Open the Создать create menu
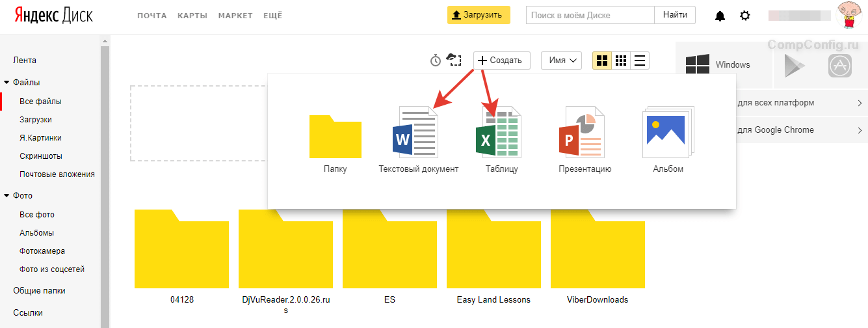 (x=501, y=61)
